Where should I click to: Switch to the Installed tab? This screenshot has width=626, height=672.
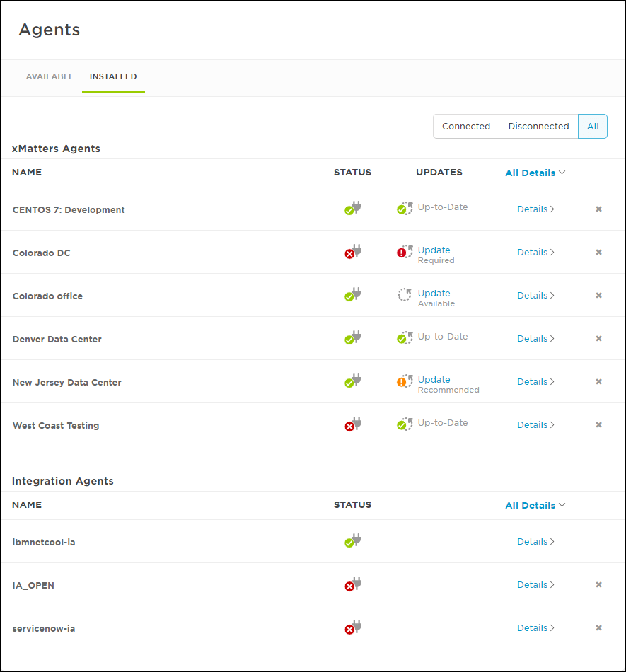tap(113, 76)
